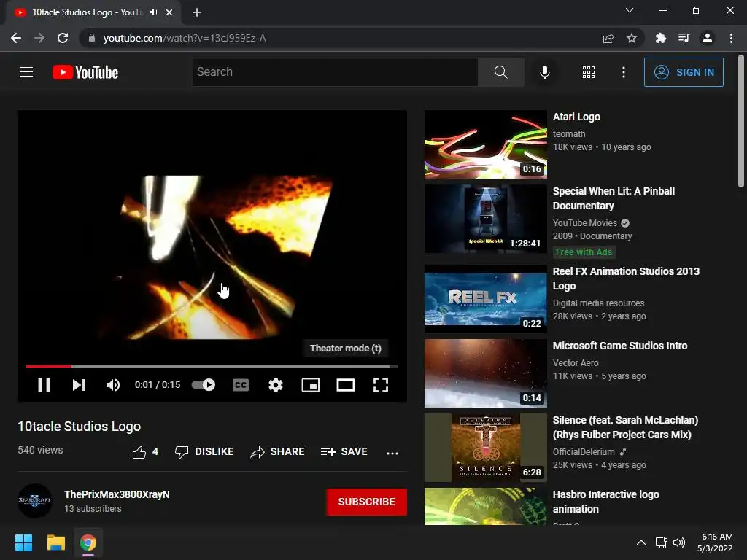Open Chrome three-dot menu
The width and height of the screenshot is (747, 560).
pyautogui.click(x=731, y=38)
